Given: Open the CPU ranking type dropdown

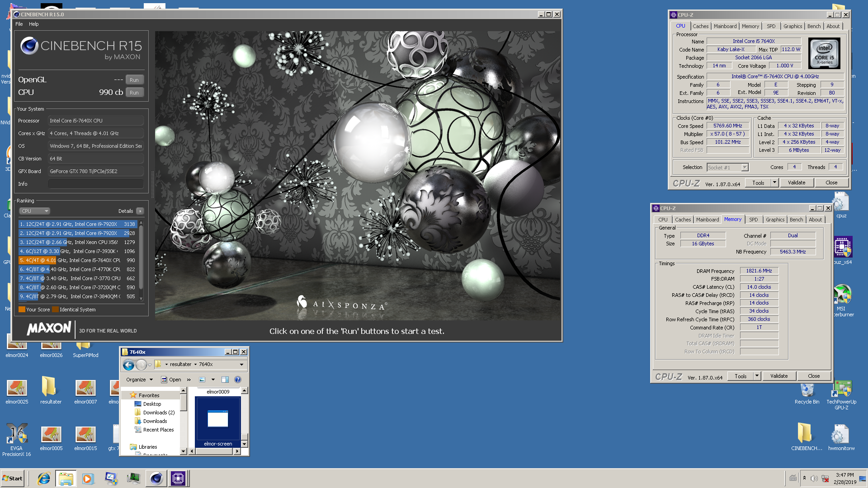Looking at the screenshot, I should (x=34, y=211).
